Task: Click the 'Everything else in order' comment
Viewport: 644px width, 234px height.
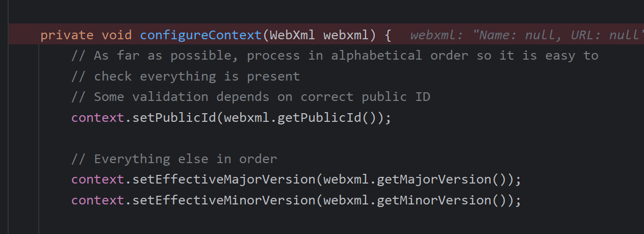Action: point(174,159)
